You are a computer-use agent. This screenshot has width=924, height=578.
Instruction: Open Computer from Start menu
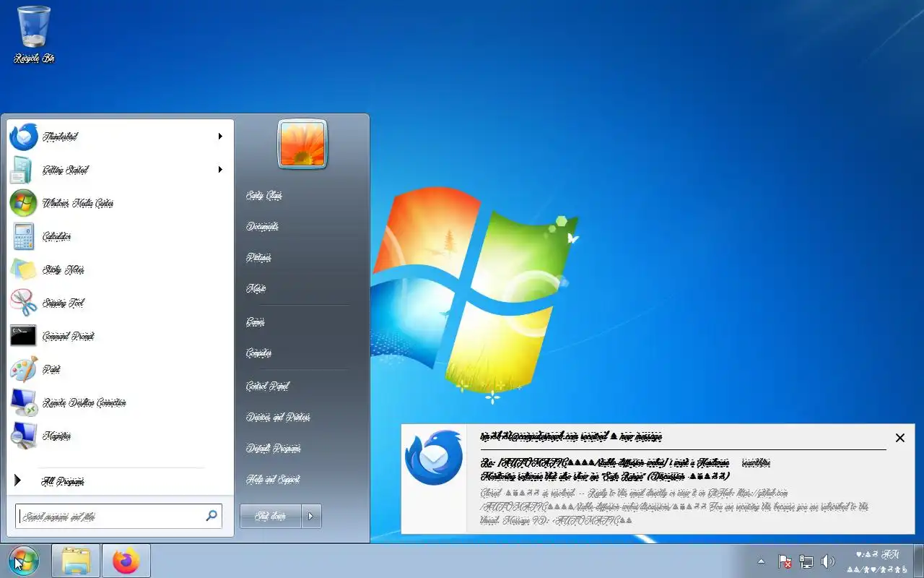pos(259,353)
